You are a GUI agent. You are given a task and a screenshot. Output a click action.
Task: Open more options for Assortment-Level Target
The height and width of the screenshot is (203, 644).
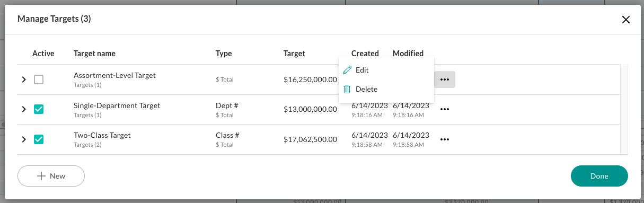point(445,80)
